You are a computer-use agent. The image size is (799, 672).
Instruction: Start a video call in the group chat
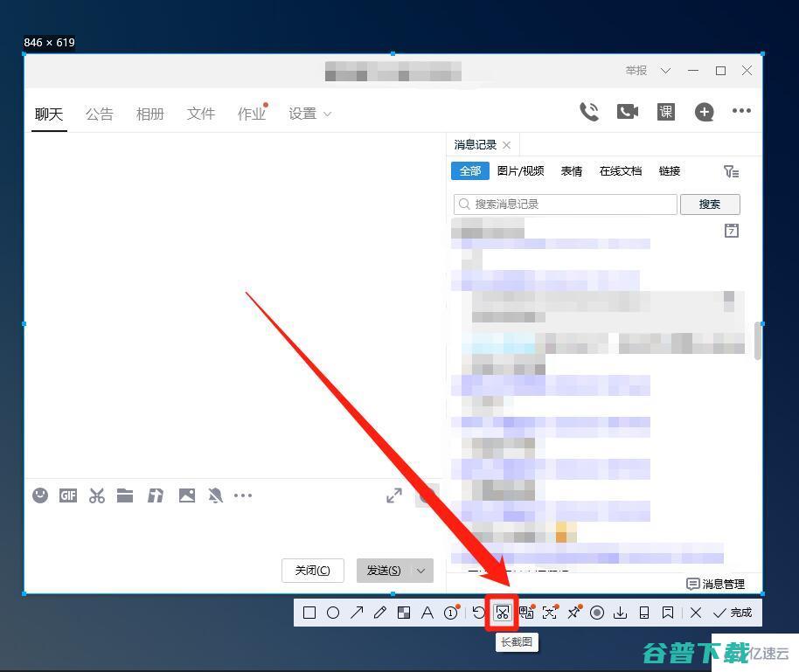(x=628, y=112)
